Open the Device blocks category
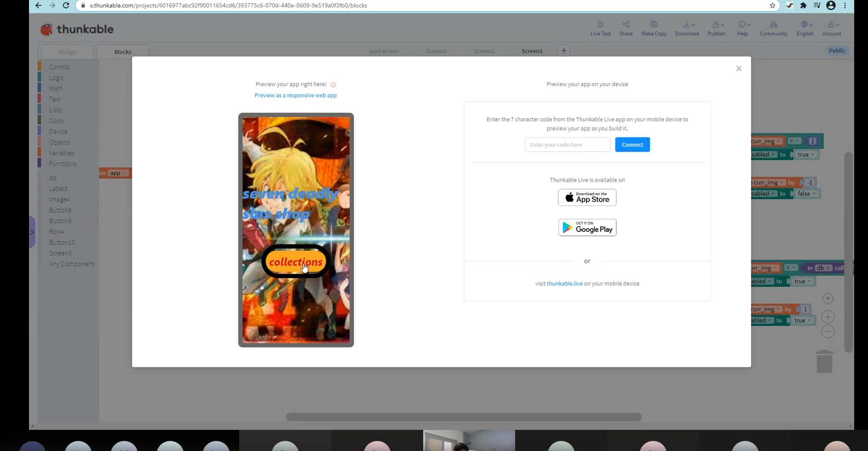Screen dimensions: 868x451 tap(58, 131)
